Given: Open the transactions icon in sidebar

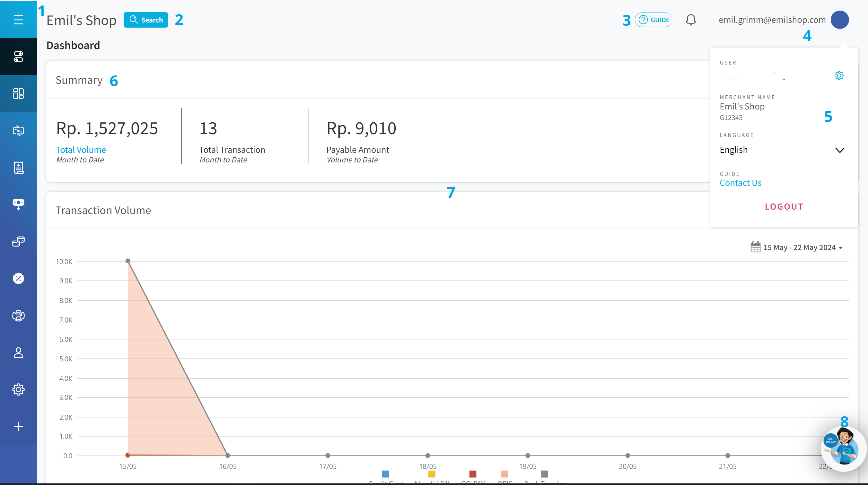Looking at the screenshot, I should [18, 131].
